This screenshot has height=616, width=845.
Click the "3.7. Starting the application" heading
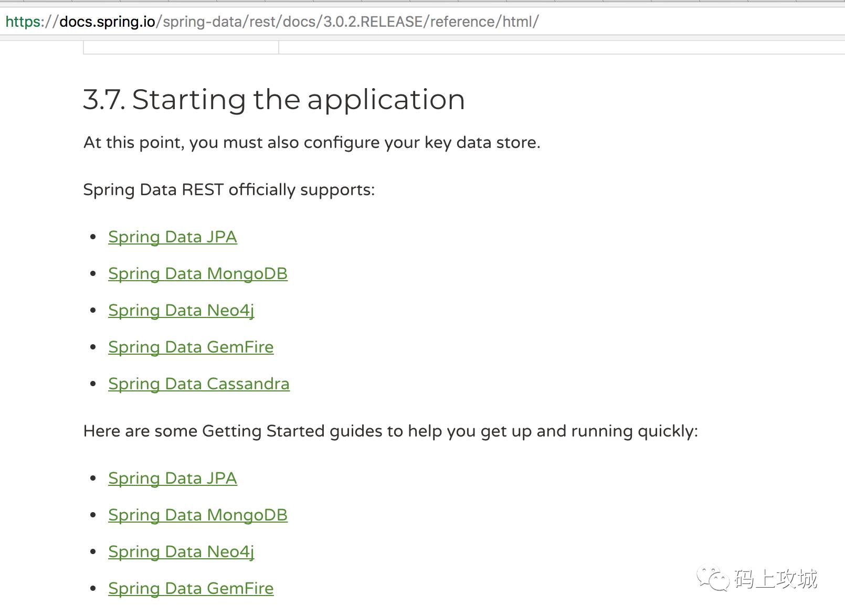pyautogui.click(x=273, y=99)
